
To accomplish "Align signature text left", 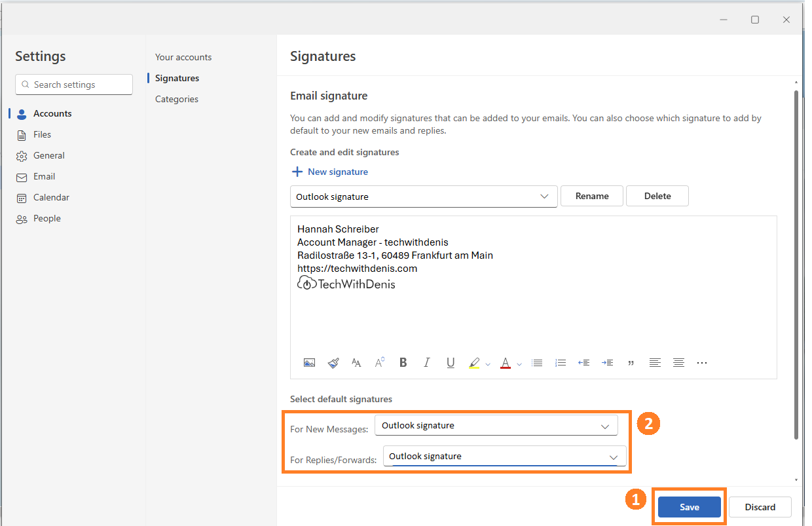I will coord(655,362).
